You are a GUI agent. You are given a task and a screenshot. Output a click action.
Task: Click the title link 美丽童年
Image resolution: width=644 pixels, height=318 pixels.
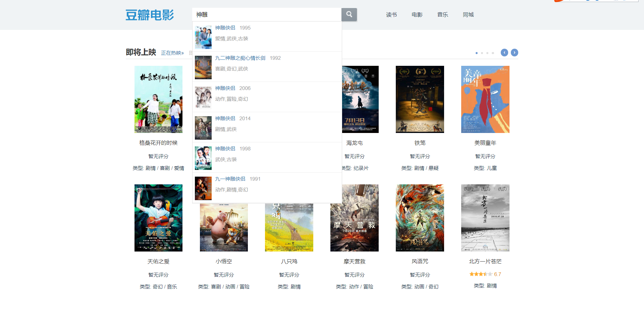(x=485, y=143)
